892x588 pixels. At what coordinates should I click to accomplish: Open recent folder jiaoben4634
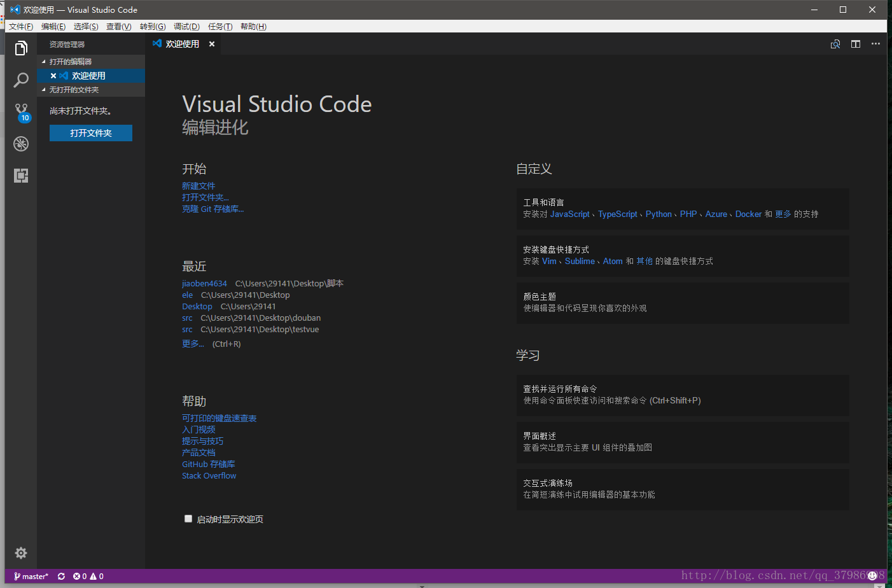(204, 283)
